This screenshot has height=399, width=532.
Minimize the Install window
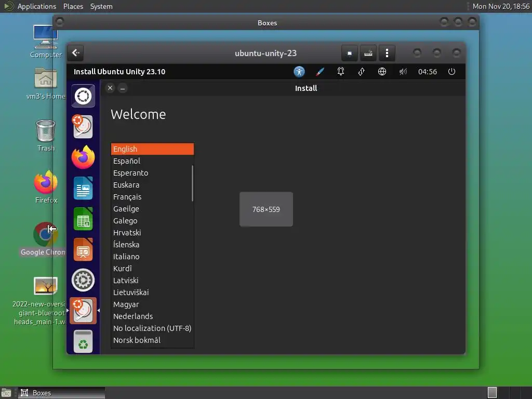tap(123, 88)
